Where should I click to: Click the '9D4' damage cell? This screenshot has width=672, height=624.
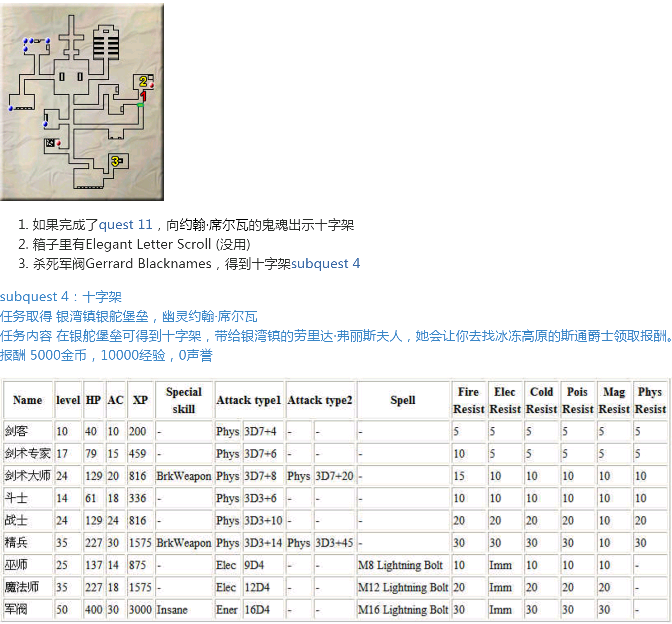263,565
